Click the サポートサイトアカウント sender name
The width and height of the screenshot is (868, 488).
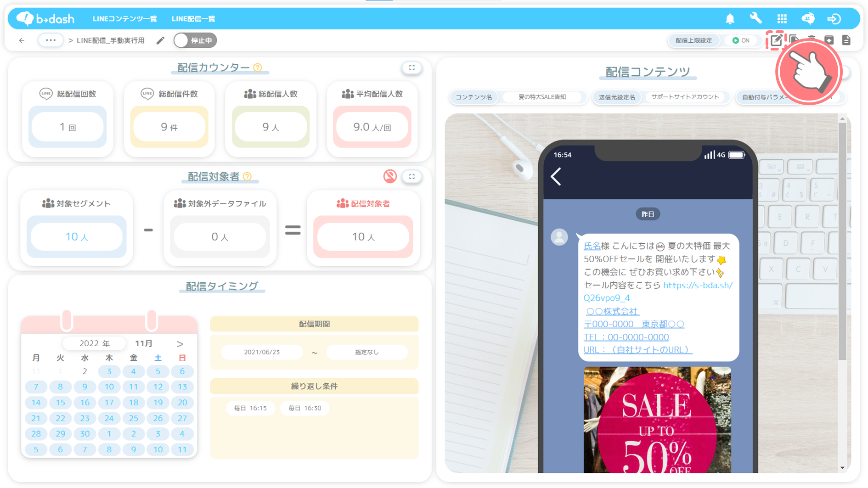coord(685,97)
